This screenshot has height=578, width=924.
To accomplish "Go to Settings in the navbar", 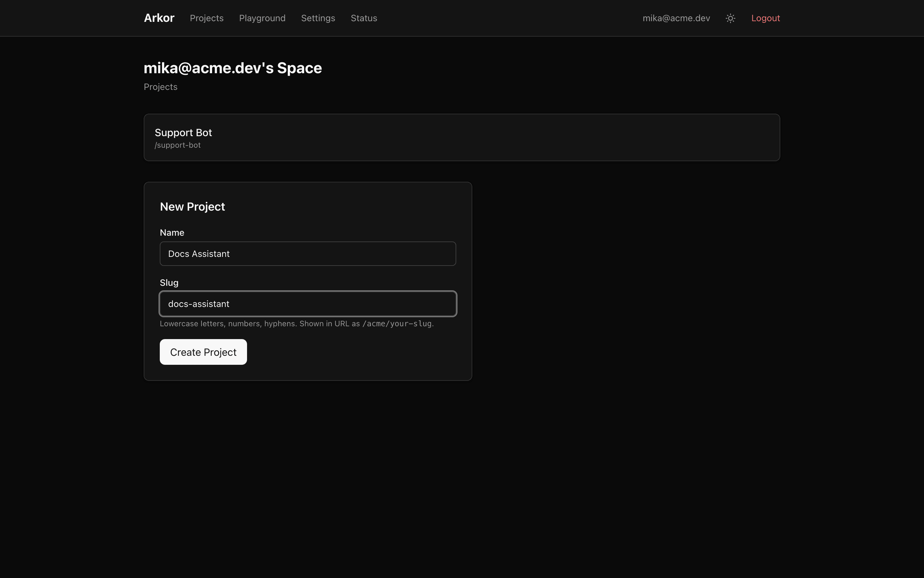I will pyautogui.click(x=318, y=18).
